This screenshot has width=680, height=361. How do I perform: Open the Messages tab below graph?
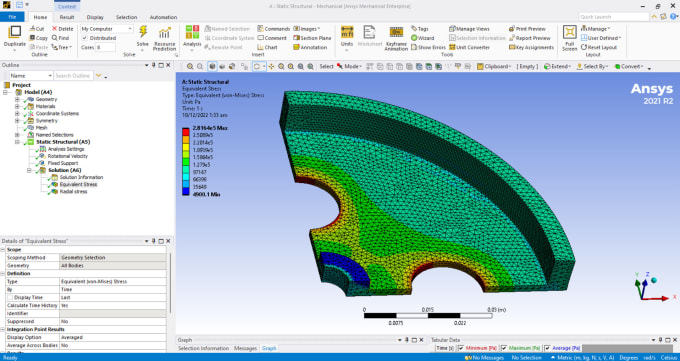tap(245, 348)
